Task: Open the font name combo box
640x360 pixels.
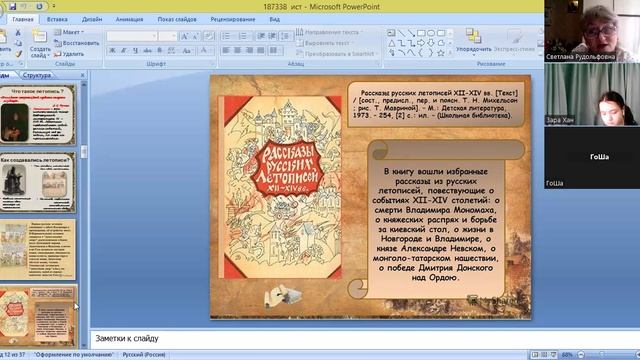Action: tap(132, 36)
